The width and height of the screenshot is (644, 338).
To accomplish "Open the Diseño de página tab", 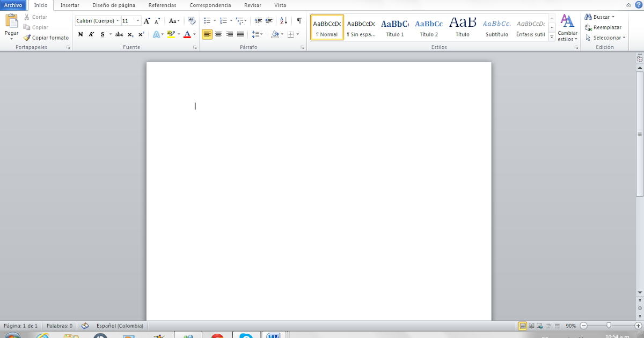I will [x=114, y=5].
